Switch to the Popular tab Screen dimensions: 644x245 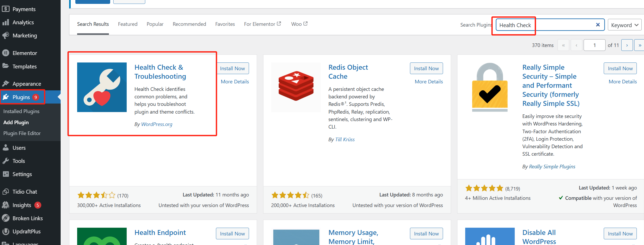155,24
